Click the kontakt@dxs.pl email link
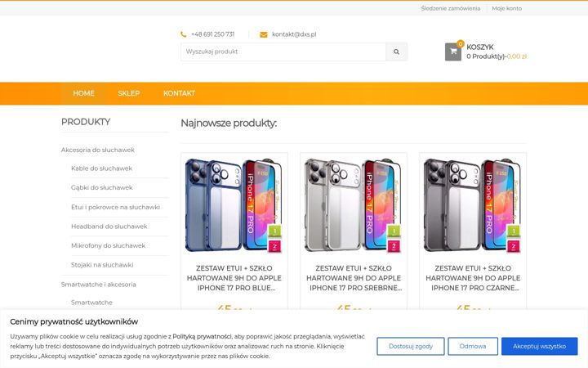The image size is (588, 368). coord(294,34)
